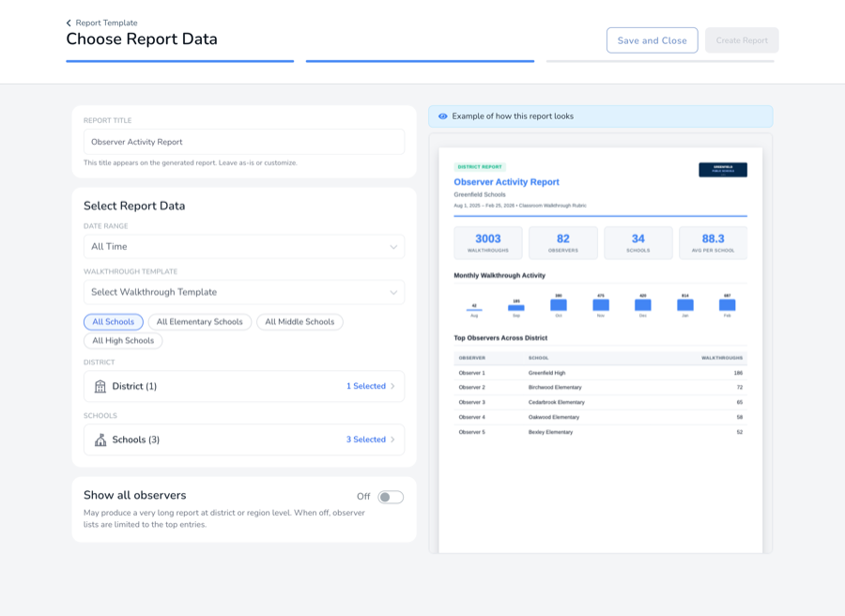Screen dimensions: 845x616
Task: Click the Aug bar in monthly chart
Action: tap(474, 310)
